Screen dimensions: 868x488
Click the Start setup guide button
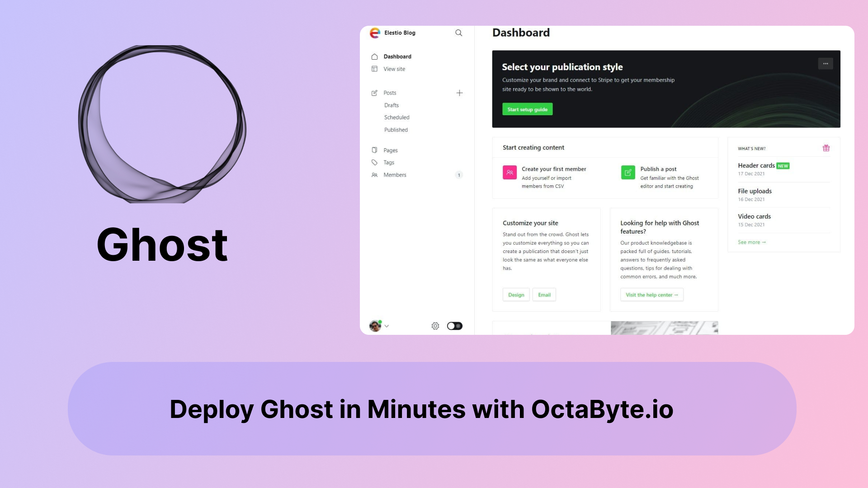528,109
